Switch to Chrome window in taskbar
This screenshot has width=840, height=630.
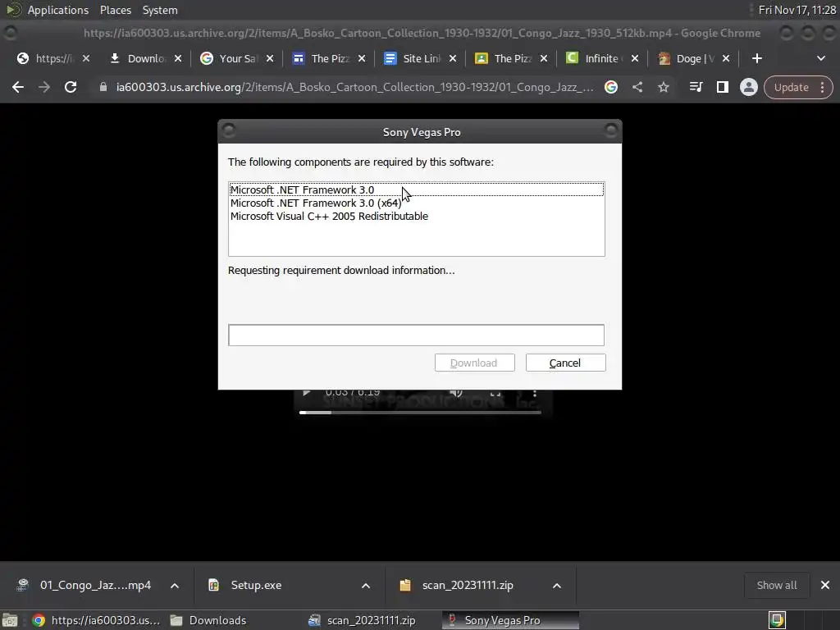click(x=97, y=620)
